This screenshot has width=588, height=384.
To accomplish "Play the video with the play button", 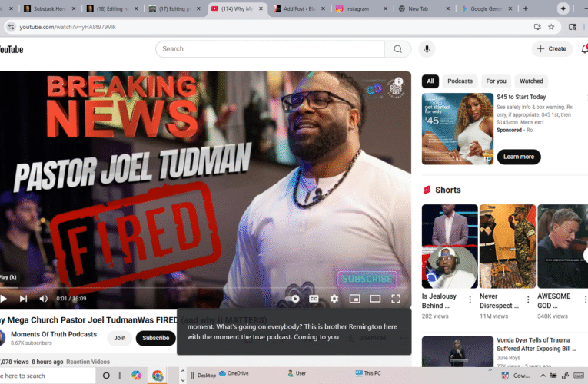I will point(3,299).
